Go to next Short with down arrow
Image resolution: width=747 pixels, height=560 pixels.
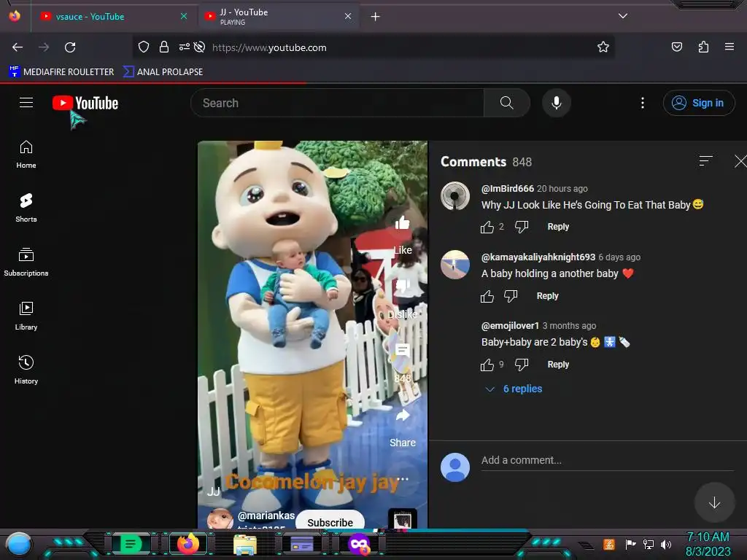(714, 503)
